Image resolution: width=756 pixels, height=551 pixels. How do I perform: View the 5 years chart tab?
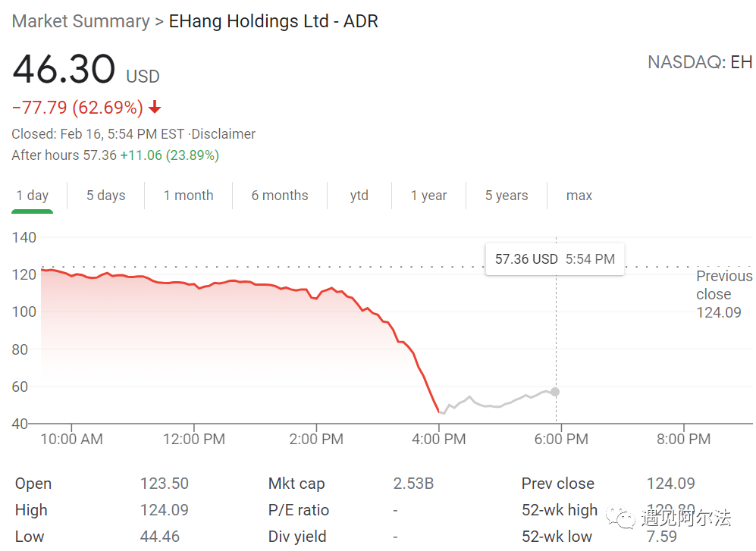point(507,196)
